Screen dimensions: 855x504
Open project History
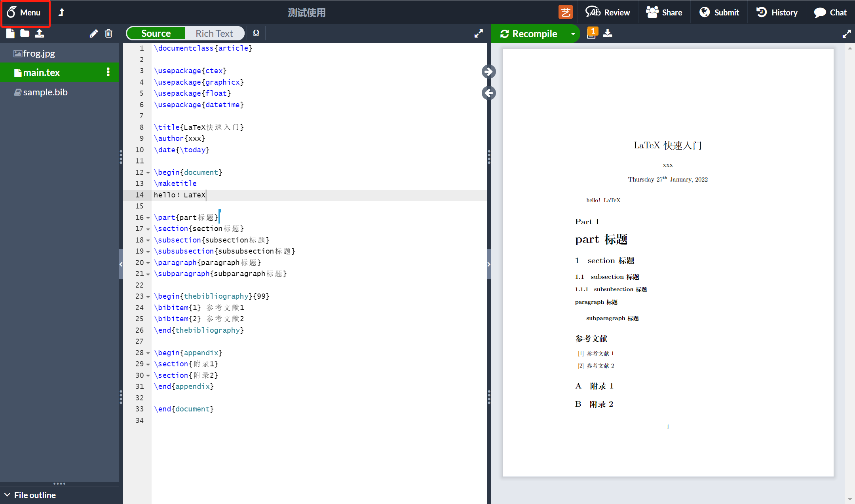(776, 12)
